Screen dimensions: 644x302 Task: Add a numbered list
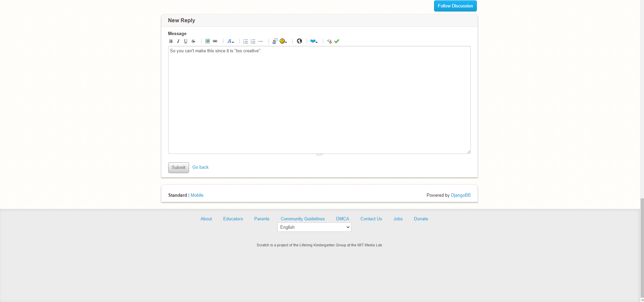[x=253, y=41]
